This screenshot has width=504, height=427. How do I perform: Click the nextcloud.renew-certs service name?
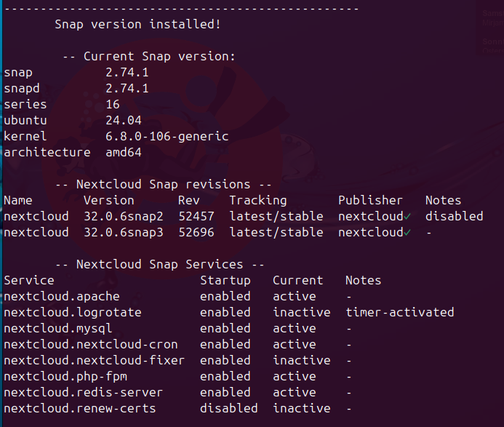[80, 408]
